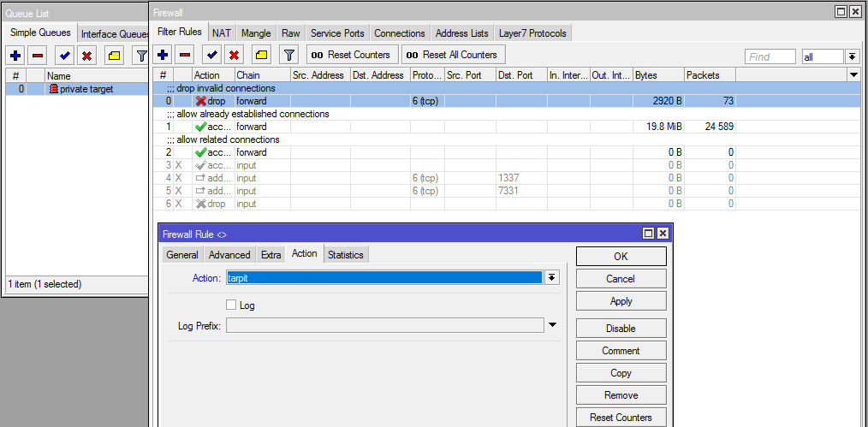868x427 pixels.
Task: Open the Address Lists tab
Action: click(x=462, y=33)
